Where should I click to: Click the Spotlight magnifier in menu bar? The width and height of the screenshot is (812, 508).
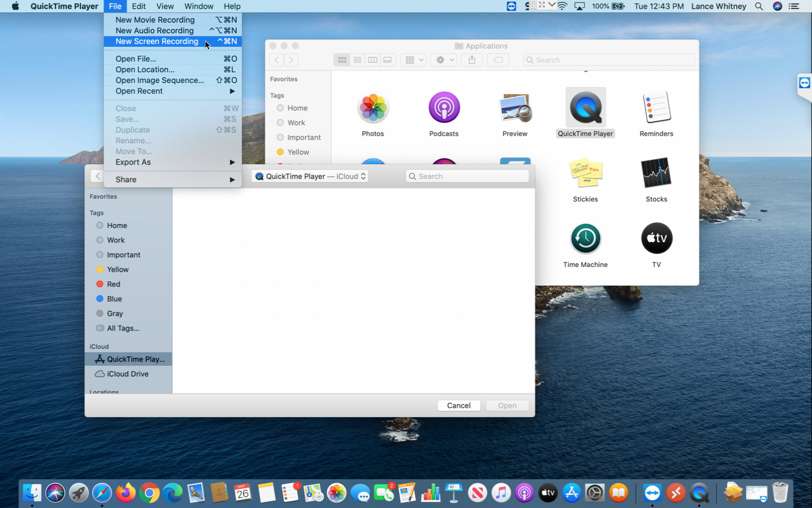[x=759, y=6]
